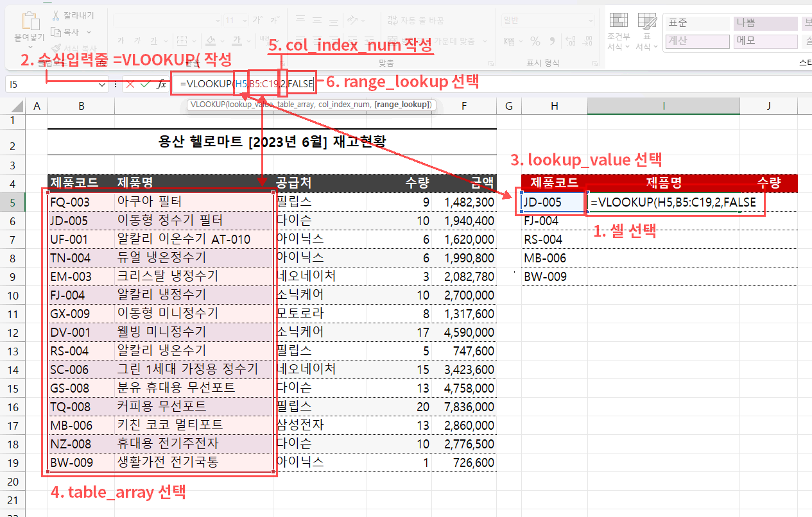Click cell H9 containing BW-009

pos(554,276)
